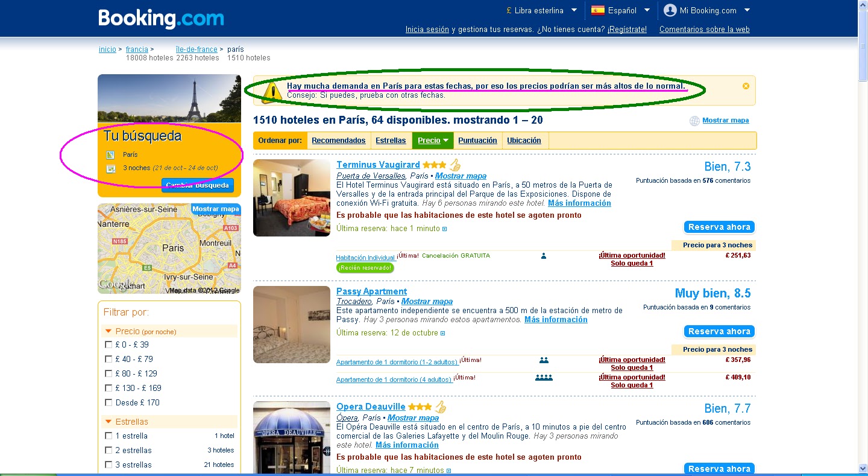
Task: Open Comentarios sobre la web
Action: pos(705,29)
